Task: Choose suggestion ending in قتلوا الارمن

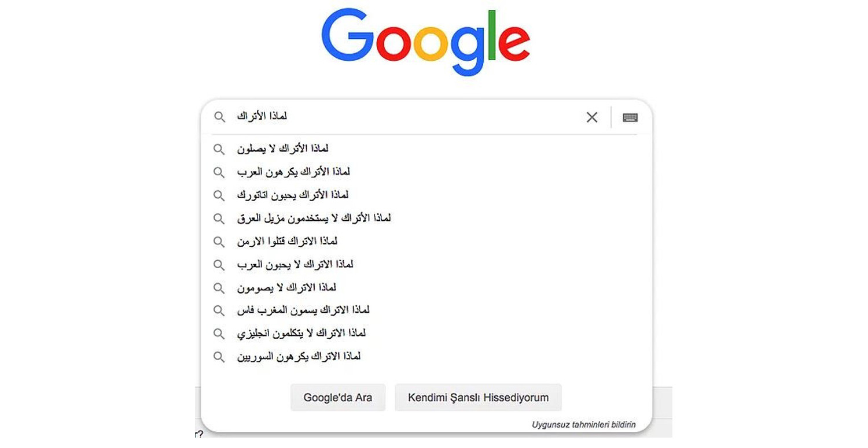Action: coord(287,241)
